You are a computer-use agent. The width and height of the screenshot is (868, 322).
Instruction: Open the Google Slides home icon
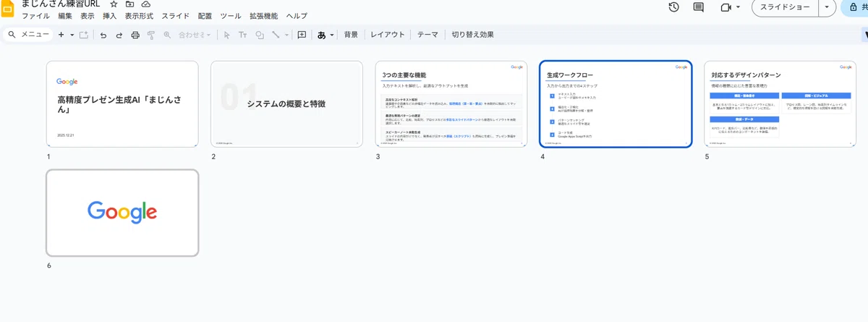point(7,7)
